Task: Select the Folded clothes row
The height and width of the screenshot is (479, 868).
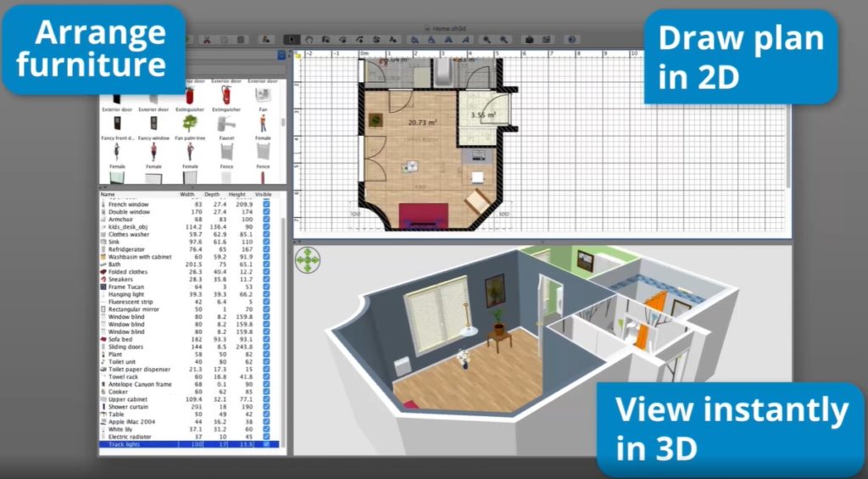Action: pyautogui.click(x=189, y=272)
